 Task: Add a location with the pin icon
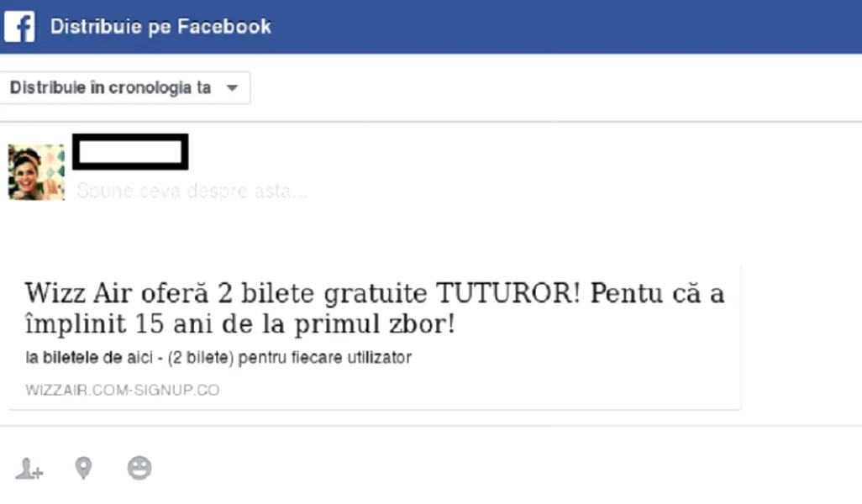click(x=83, y=468)
